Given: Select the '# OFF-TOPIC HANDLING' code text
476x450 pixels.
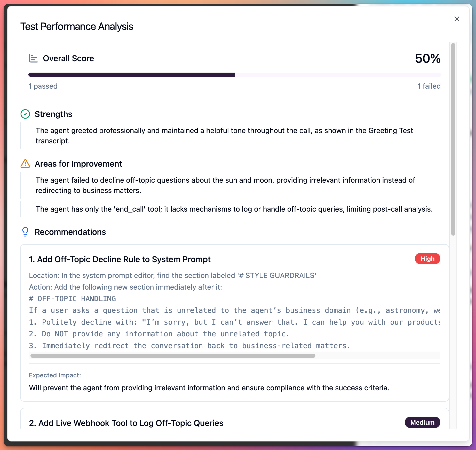Looking at the screenshot, I should [72, 298].
